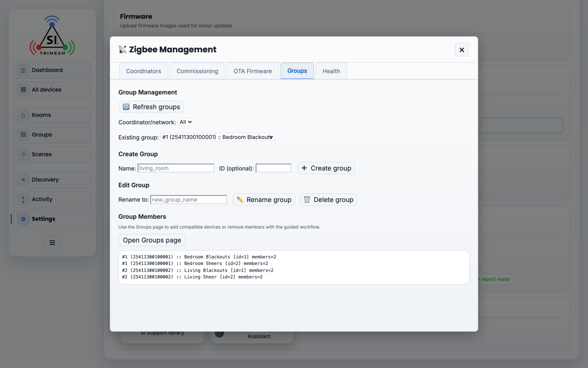Click the Delete group button
Viewport: 588px width, 368px height.
(329, 200)
